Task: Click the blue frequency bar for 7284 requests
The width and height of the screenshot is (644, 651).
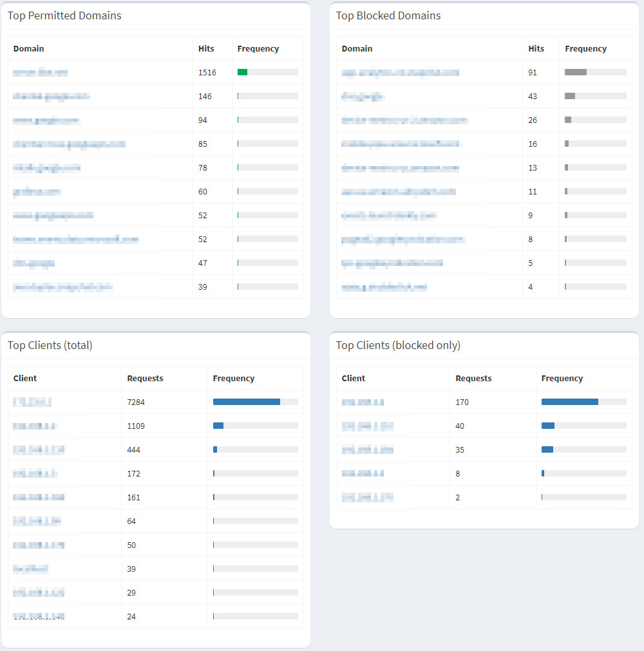Action: tap(246, 402)
